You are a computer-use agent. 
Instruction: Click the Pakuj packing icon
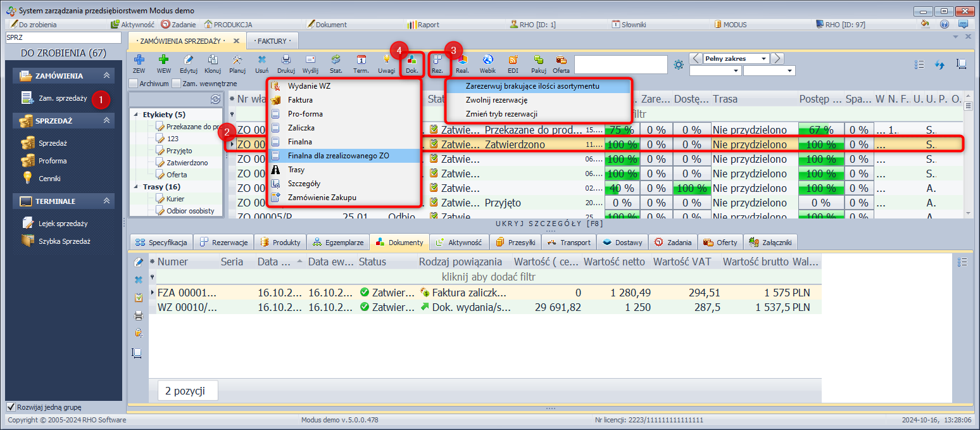[538, 63]
